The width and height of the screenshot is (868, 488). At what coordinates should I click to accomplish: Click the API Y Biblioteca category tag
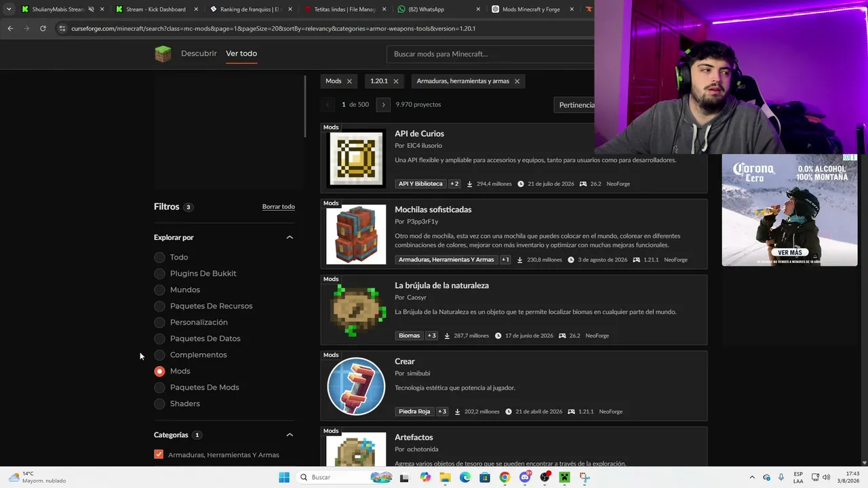tap(420, 184)
